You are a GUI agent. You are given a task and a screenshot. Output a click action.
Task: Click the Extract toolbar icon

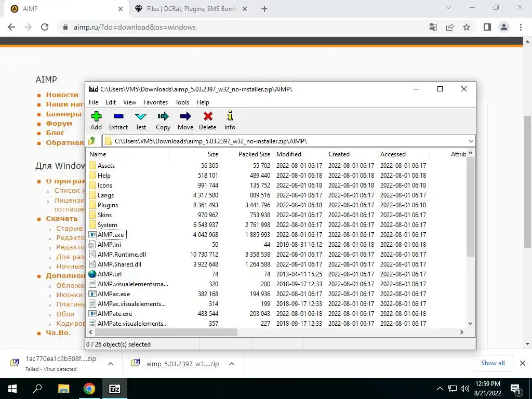point(118,116)
